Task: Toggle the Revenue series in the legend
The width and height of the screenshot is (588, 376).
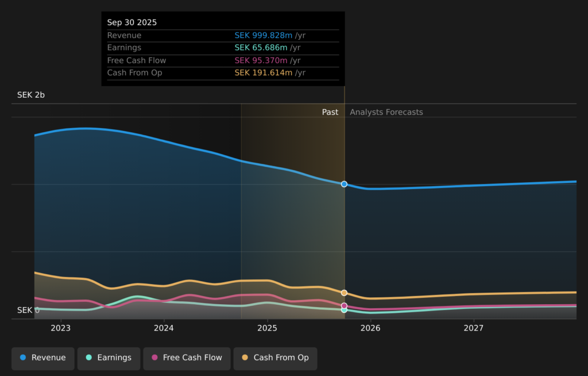Action: (x=43, y=358)
